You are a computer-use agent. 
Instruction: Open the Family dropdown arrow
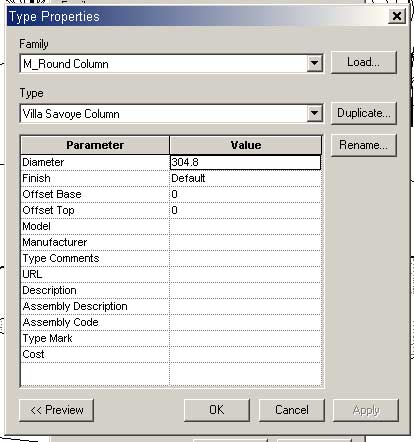[x=314, y=63]
